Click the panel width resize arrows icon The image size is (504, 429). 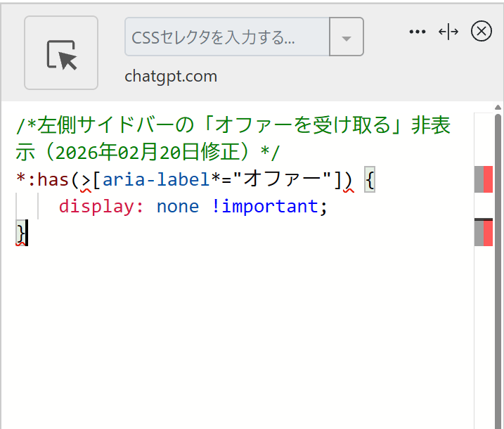[x=448, y=32]
